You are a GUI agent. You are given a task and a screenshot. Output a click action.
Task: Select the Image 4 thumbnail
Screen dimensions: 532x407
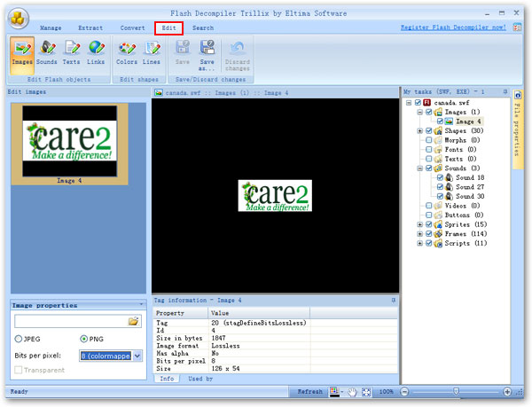69,145
